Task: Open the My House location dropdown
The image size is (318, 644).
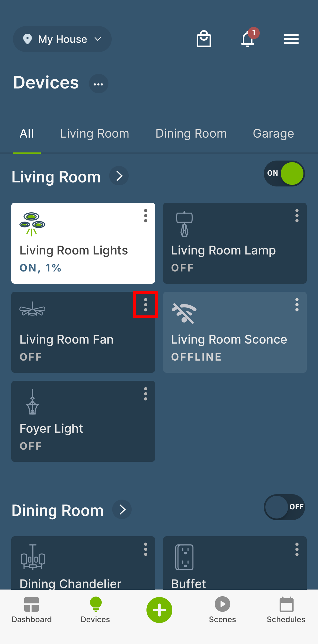Action: [62, 39]
